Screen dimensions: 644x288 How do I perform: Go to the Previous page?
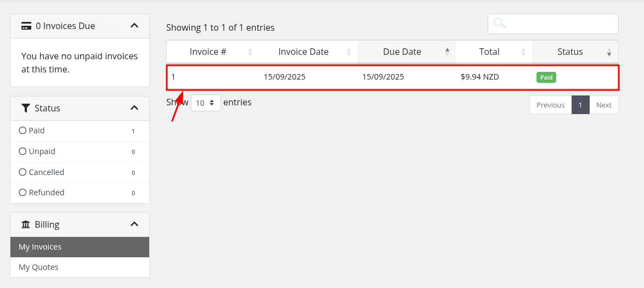point(550,105)
